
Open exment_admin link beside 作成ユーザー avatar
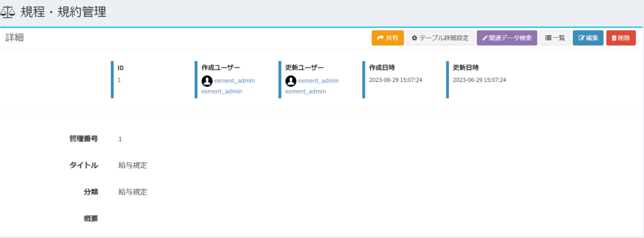235,81
